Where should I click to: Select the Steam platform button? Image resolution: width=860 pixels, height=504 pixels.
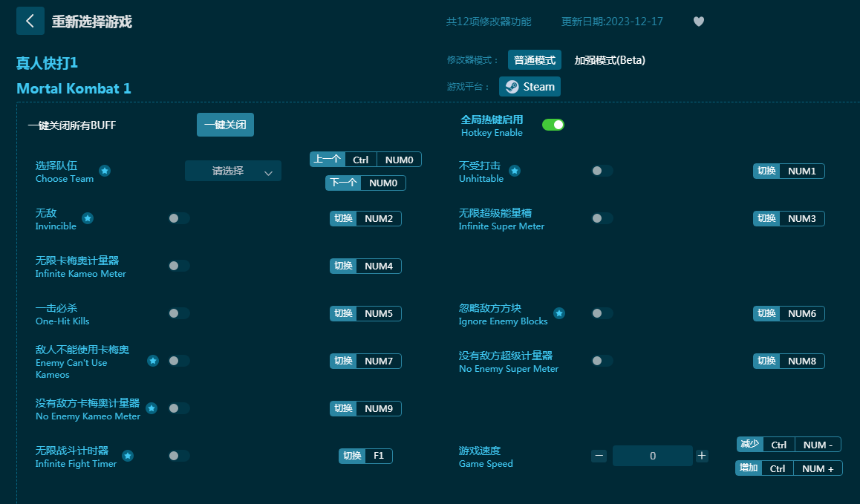[x=530, y=87]
